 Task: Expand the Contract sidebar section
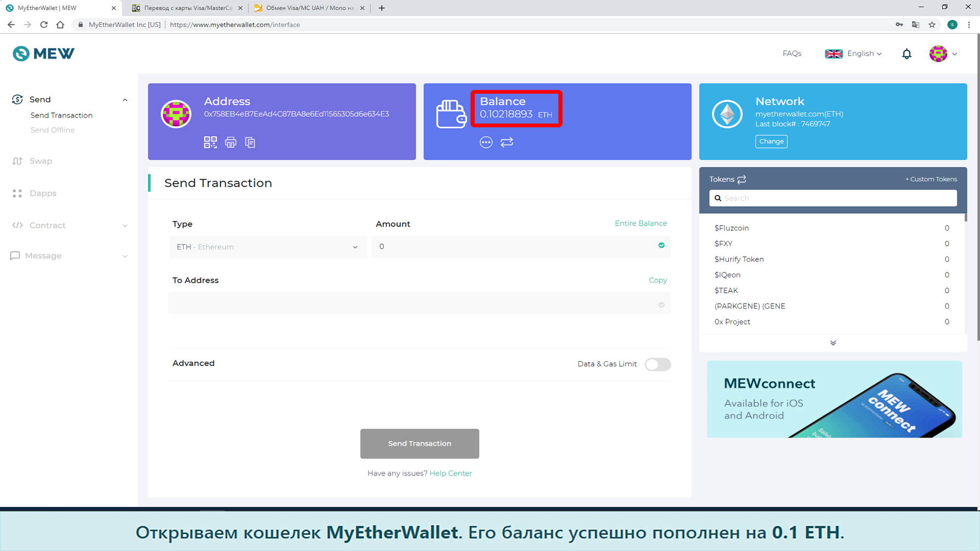125,226
